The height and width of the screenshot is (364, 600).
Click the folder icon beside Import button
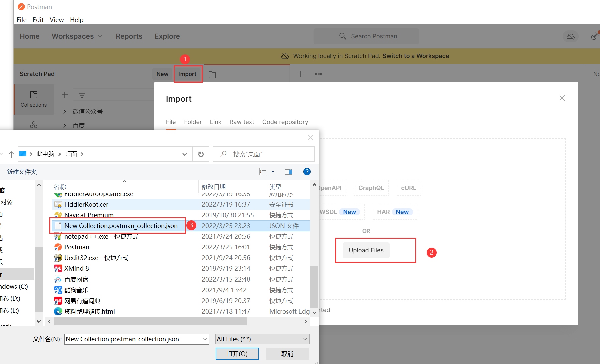pos(212,74)
